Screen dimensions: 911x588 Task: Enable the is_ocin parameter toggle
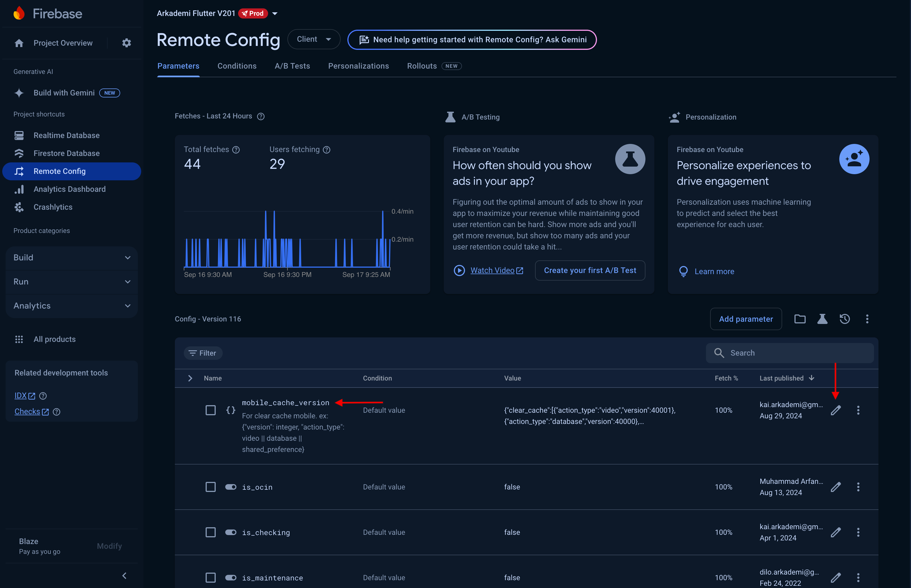[x=231, y=487]
